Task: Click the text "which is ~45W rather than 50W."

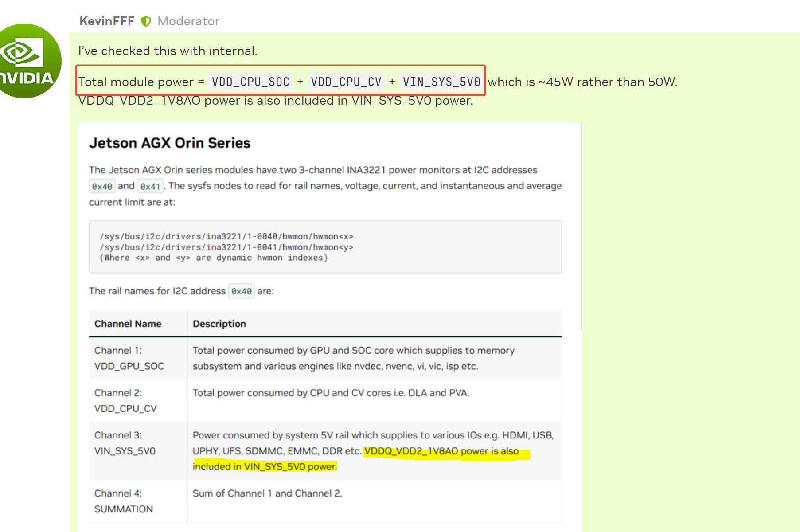Action: 582,82
